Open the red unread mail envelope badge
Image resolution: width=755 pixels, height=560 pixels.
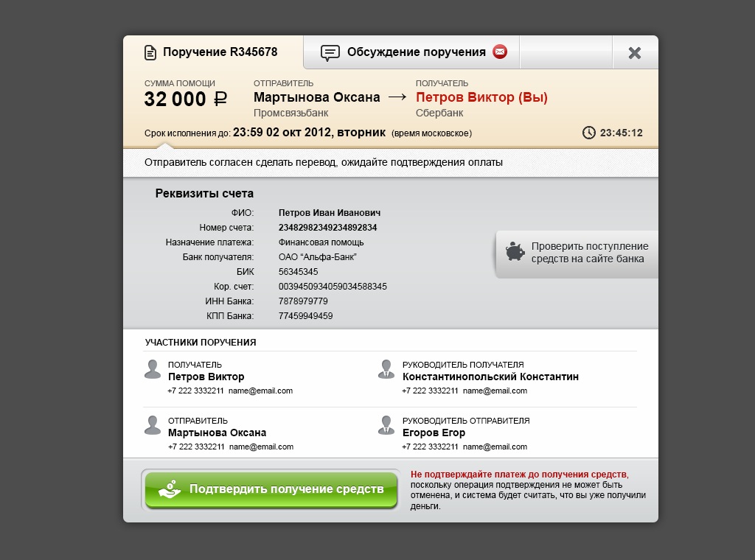500,51
